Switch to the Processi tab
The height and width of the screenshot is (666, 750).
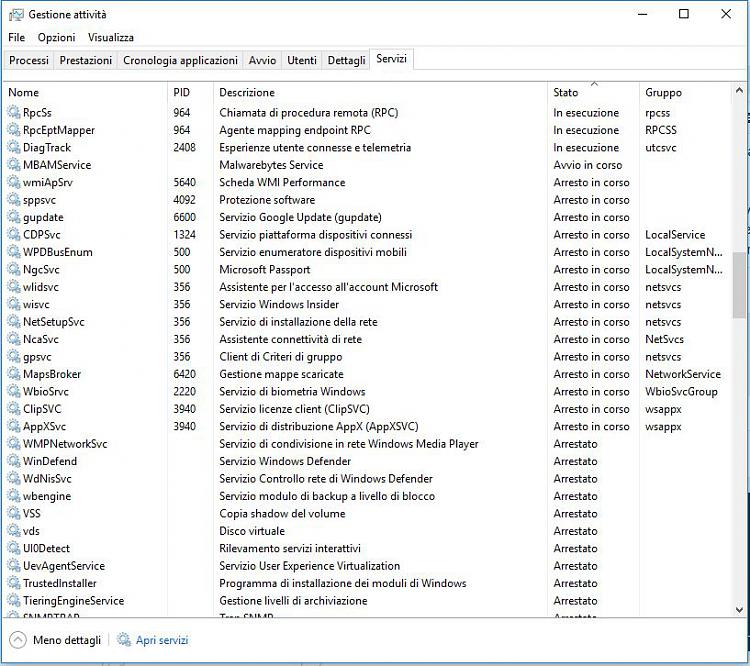pyautogui.click(x=29, y=60)
